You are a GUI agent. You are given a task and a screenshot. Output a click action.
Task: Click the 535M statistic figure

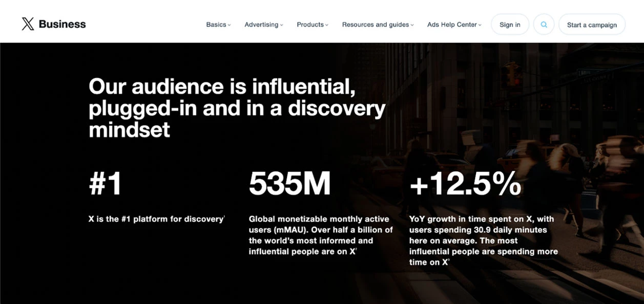(290, 183)
